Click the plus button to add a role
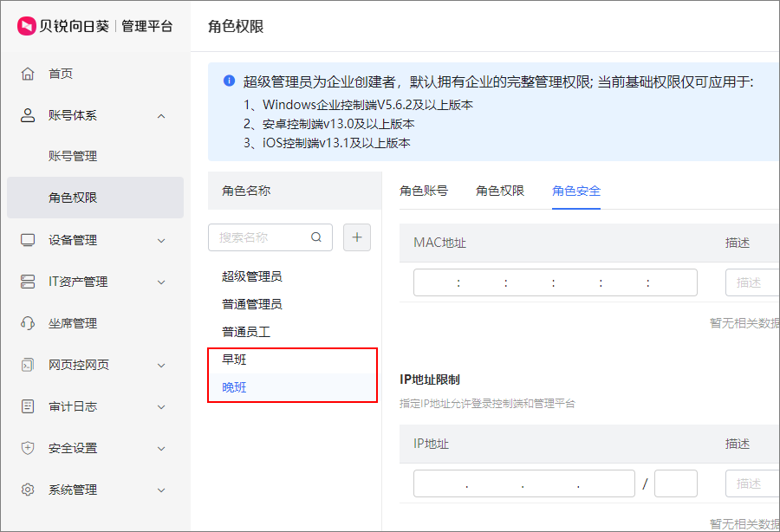 point(357,237)
